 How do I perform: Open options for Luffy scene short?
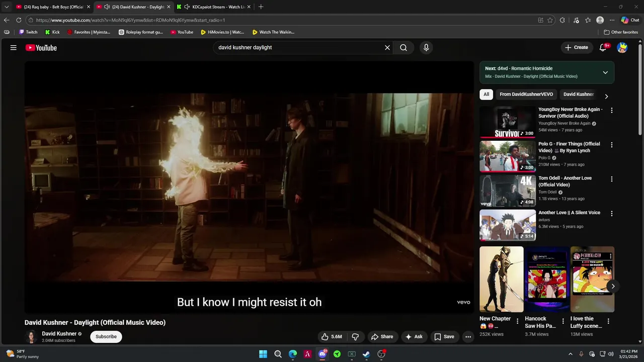[x=608, y=321]
